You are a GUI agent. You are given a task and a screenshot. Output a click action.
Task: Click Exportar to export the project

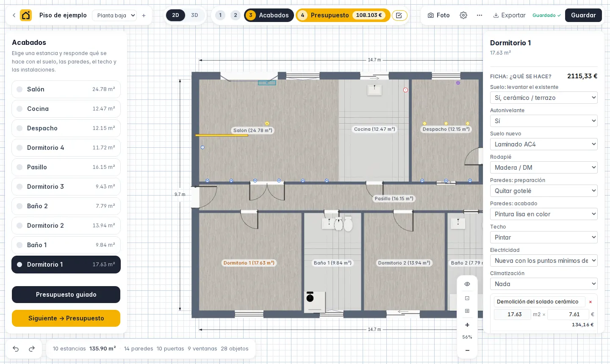(x=509, y=15)
